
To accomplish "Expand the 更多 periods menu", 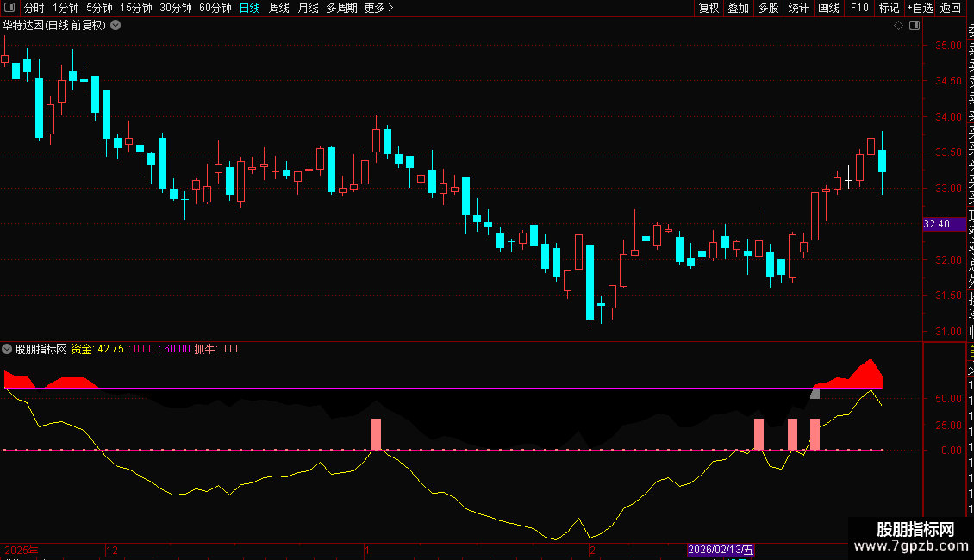I will coord(378,8).
